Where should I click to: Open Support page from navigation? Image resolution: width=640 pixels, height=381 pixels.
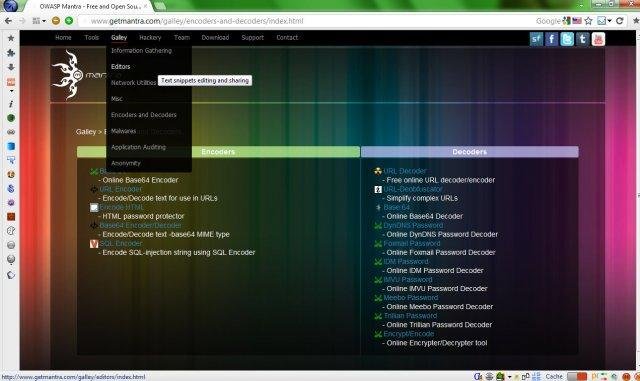253,38
